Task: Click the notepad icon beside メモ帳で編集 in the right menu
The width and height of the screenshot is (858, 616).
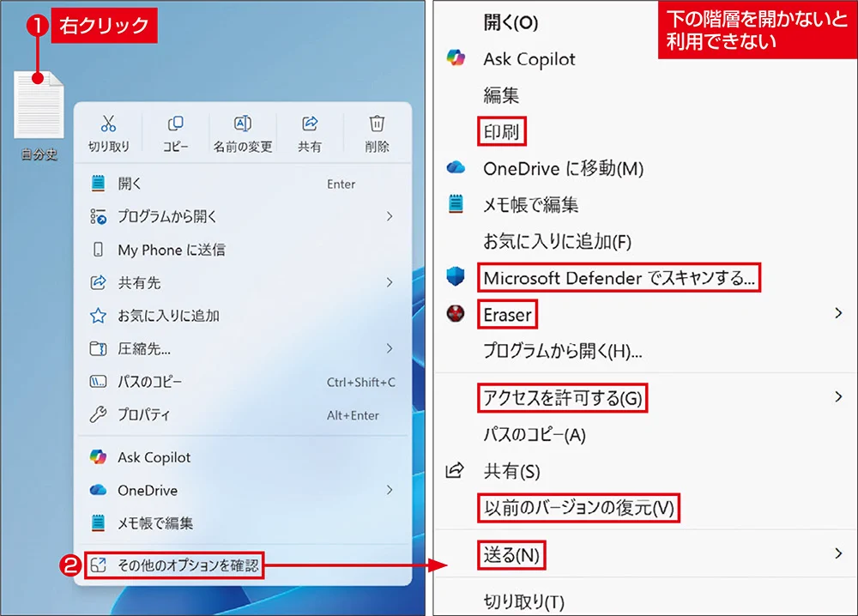Action: tap(456, 203)
